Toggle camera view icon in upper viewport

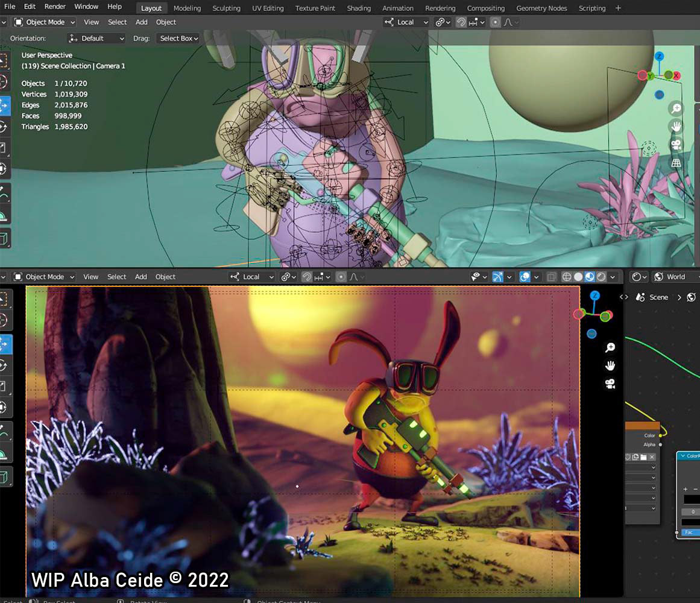click(676, 145)
